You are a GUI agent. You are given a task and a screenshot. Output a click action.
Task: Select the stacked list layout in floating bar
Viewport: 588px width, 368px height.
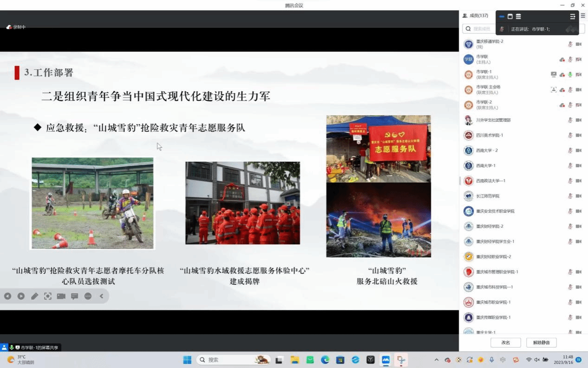tap(518, 17)
